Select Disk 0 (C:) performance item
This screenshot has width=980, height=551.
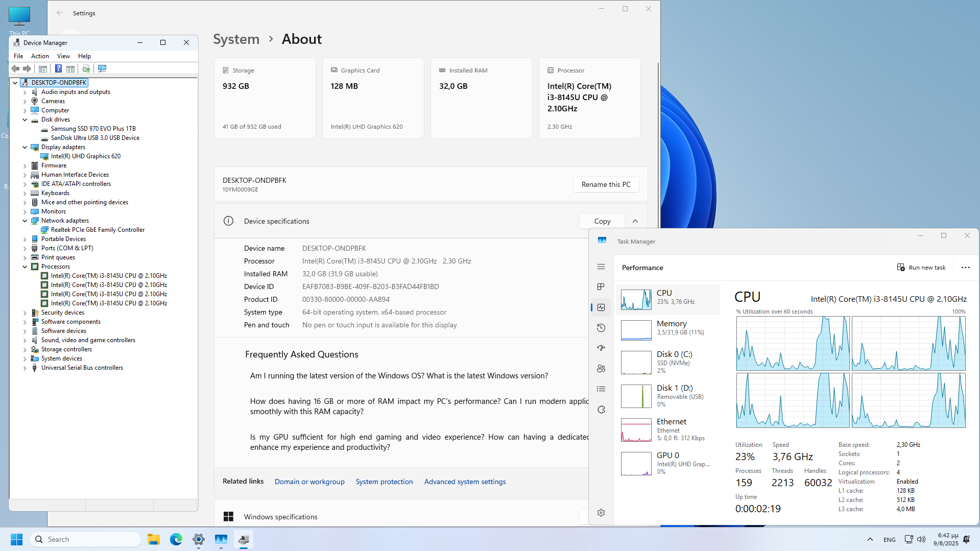(x=668, y=362)
